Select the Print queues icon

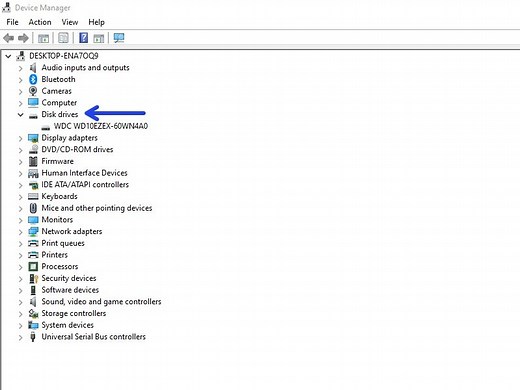pos(33,243)
